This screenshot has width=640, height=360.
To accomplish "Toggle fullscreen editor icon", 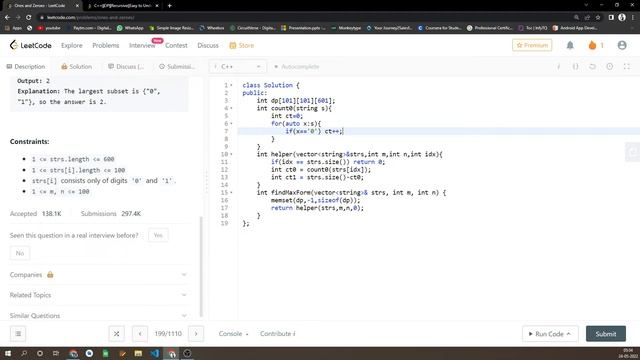I will click(x=627, y=67).
